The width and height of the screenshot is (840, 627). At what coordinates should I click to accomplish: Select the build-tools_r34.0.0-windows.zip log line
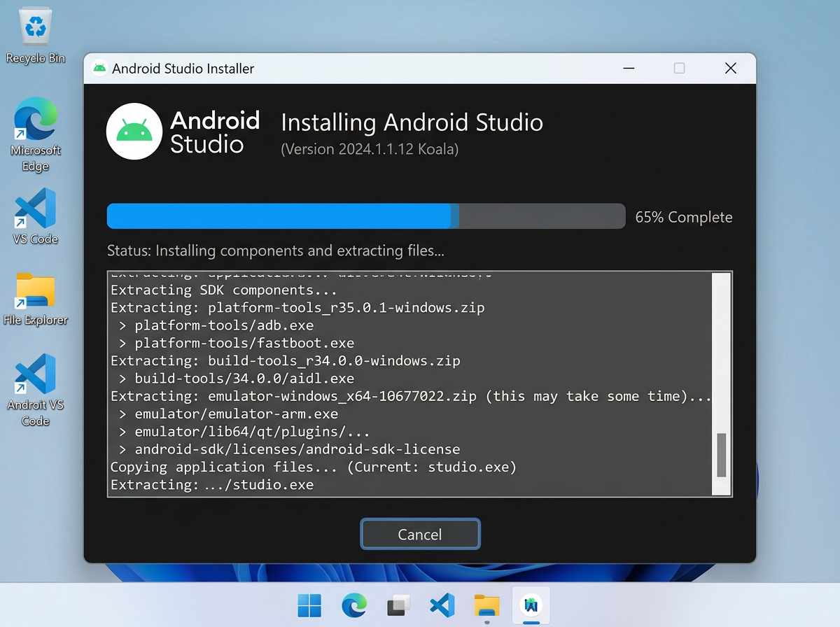coord(286,361)
